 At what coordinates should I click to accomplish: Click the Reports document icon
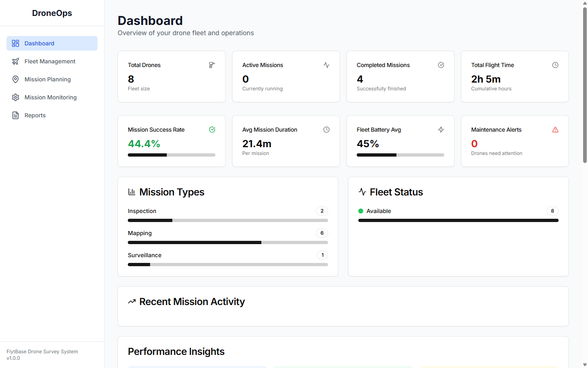(16, 115)
